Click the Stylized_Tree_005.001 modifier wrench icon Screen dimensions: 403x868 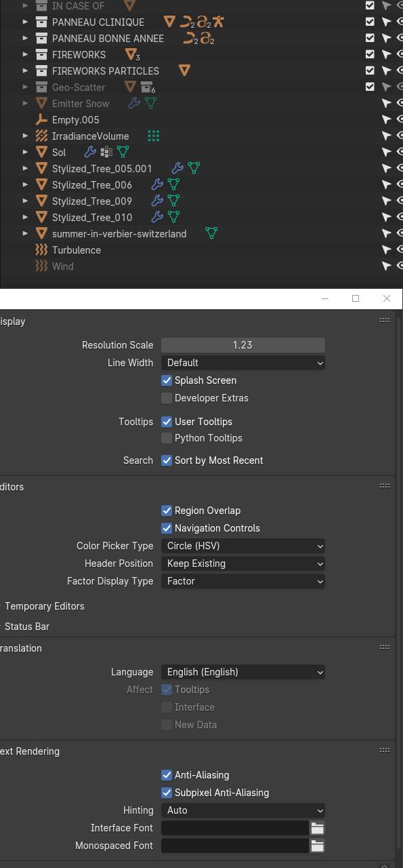point(177,168)
